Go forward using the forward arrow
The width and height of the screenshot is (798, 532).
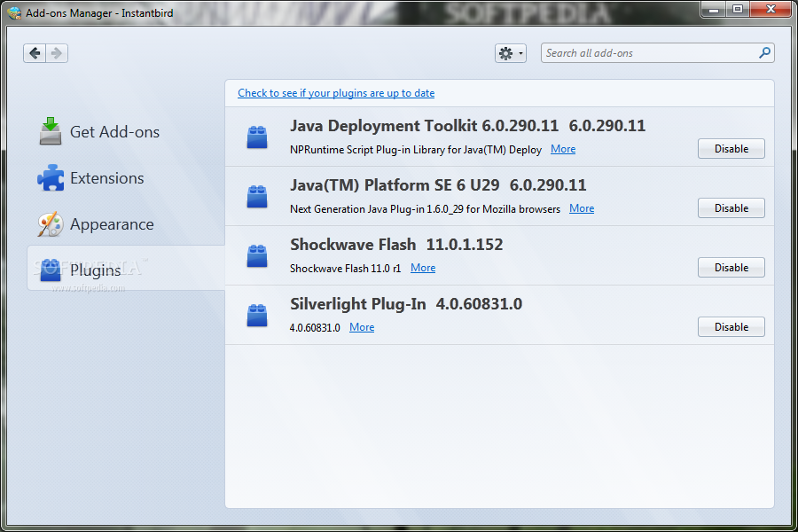[57, 53]
